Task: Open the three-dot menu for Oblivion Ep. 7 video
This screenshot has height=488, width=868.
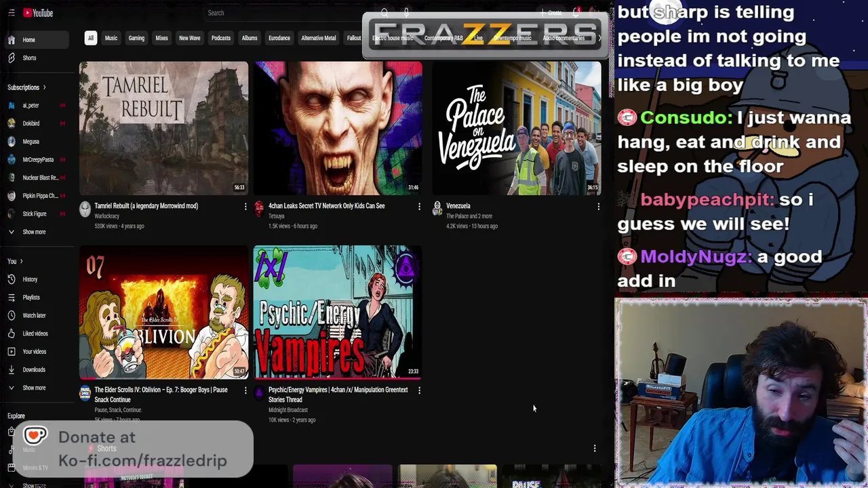Action: (245, 390)
